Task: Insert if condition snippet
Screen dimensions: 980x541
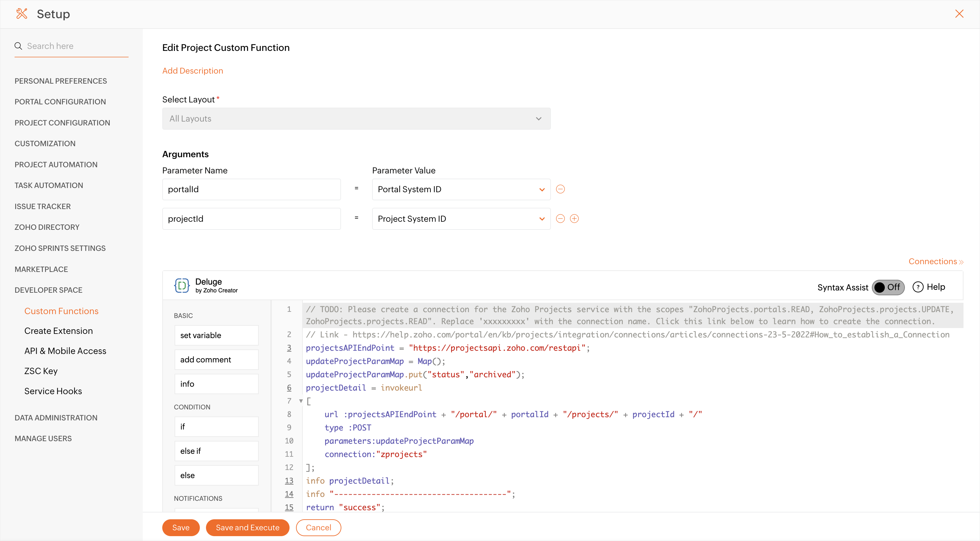Action: coord(216,427)
